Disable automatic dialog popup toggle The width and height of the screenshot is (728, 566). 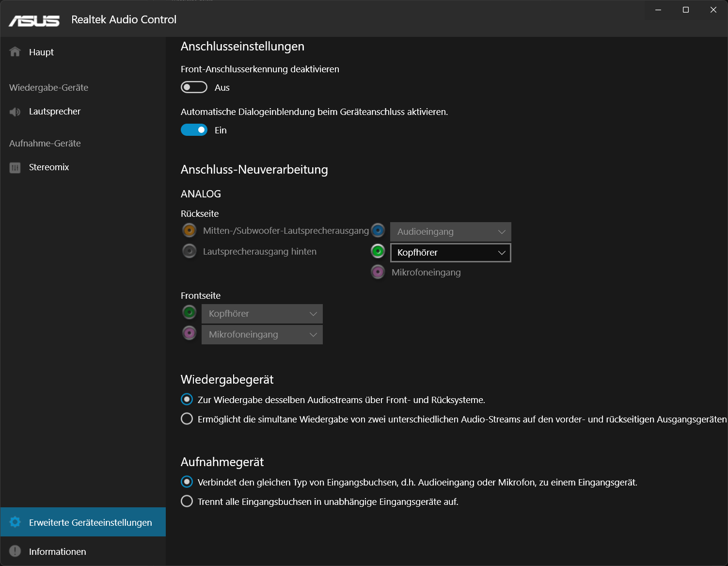coord(194,130)
